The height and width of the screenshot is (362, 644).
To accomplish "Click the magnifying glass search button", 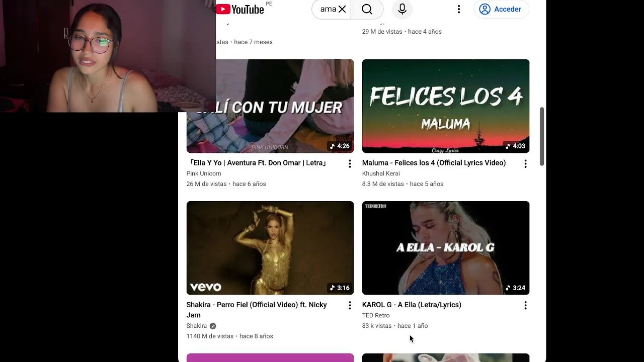I will click(x=367, y=9).
